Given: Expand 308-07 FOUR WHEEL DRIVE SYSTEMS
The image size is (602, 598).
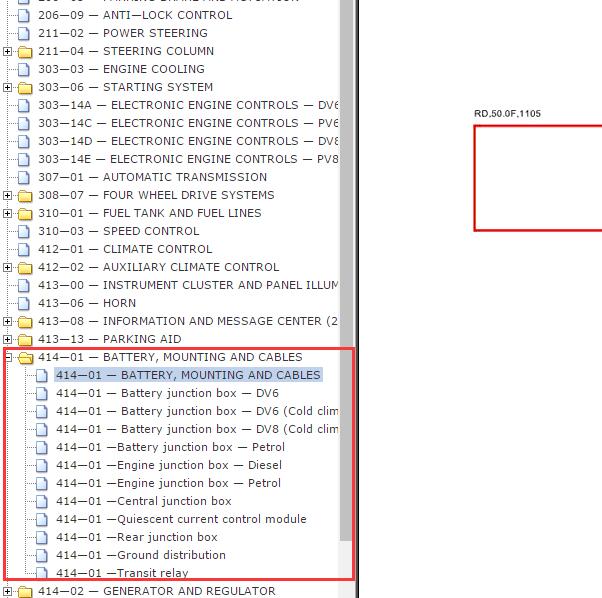Looking at the screenshot, I should 7,195.
